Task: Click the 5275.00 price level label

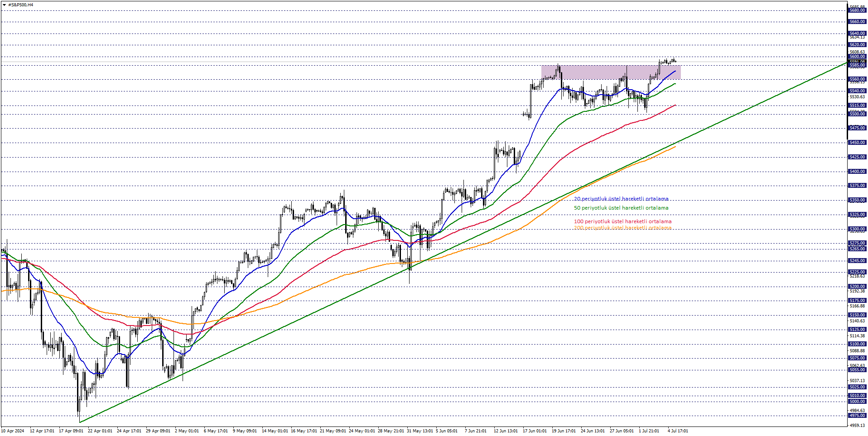Action: point(857,243)
